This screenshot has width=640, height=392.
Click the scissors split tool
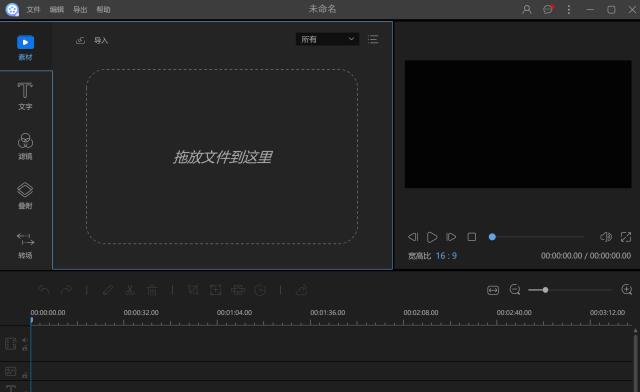(130, 290)
